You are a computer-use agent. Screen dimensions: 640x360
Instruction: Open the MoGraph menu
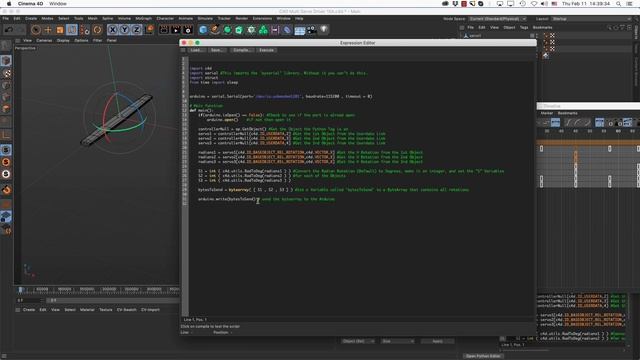point(143,18)
